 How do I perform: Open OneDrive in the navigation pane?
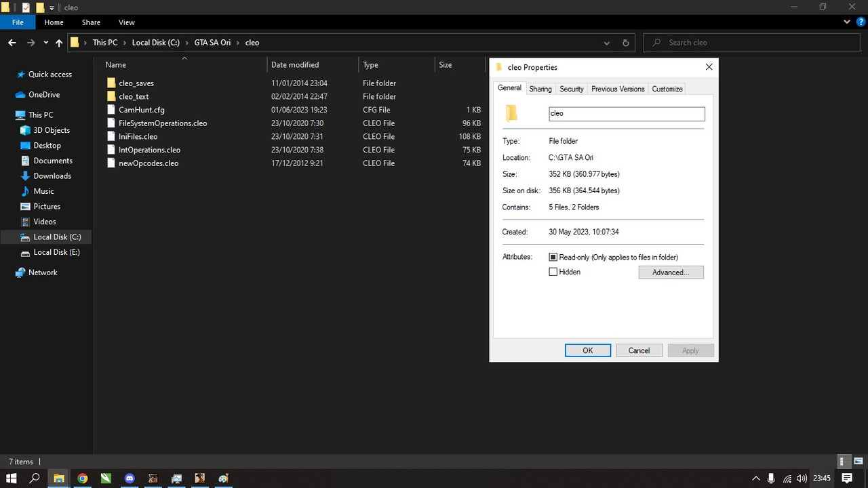tap(43, 95)
